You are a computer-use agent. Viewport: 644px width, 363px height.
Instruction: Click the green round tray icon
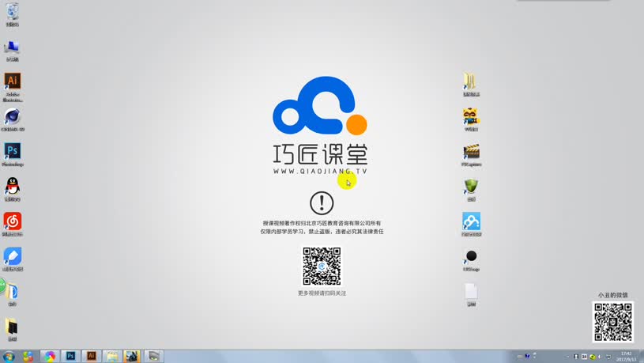pos(593,357)
